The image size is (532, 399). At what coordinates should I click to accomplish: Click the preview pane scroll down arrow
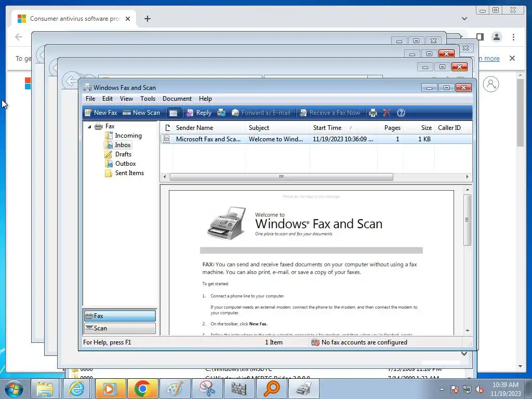467,330
